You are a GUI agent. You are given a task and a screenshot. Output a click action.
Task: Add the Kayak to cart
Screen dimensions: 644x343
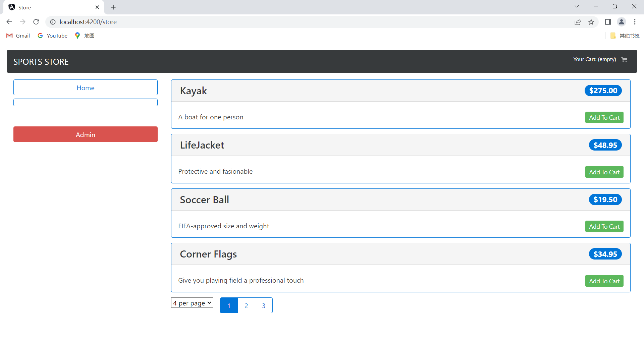[x=604, y=117]
